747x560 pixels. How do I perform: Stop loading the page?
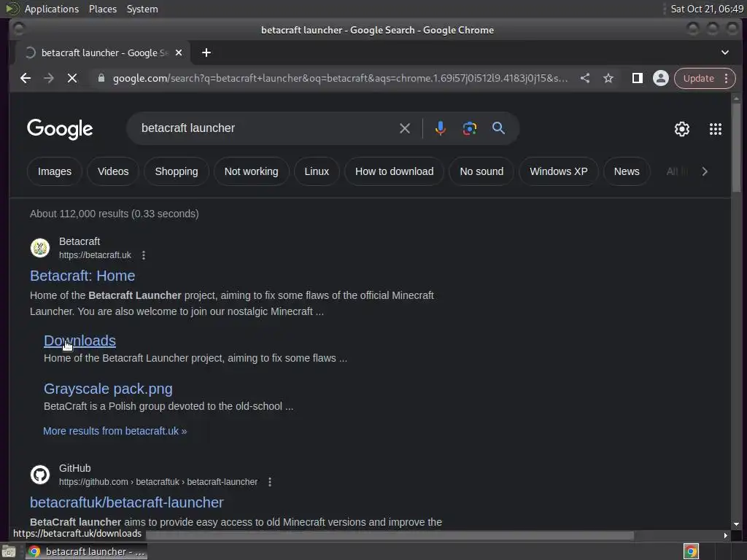coord(72,78)
